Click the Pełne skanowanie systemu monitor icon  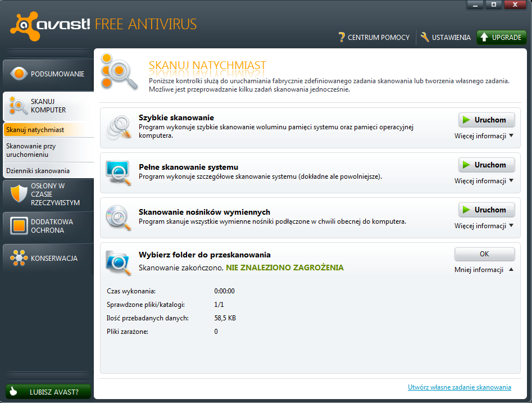119,173
